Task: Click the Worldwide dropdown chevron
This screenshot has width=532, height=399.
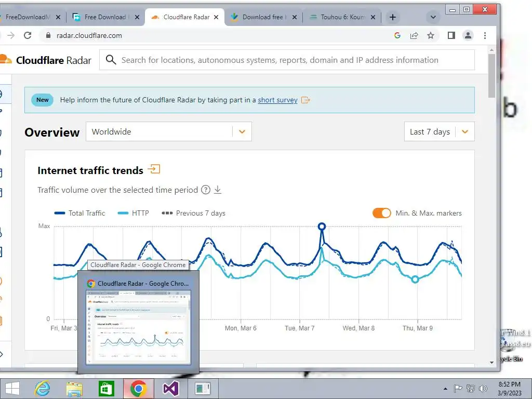Action: coord(242,131)
